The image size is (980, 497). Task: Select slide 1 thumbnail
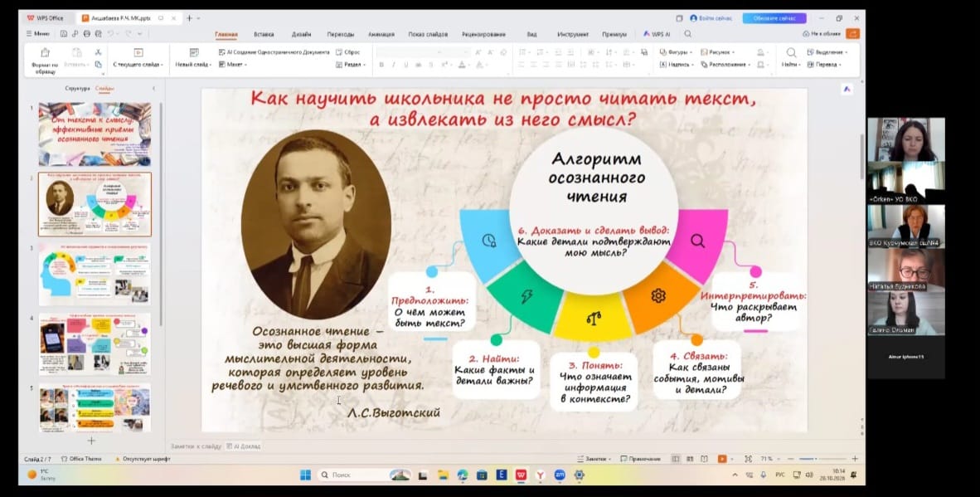tap(95, 134)
